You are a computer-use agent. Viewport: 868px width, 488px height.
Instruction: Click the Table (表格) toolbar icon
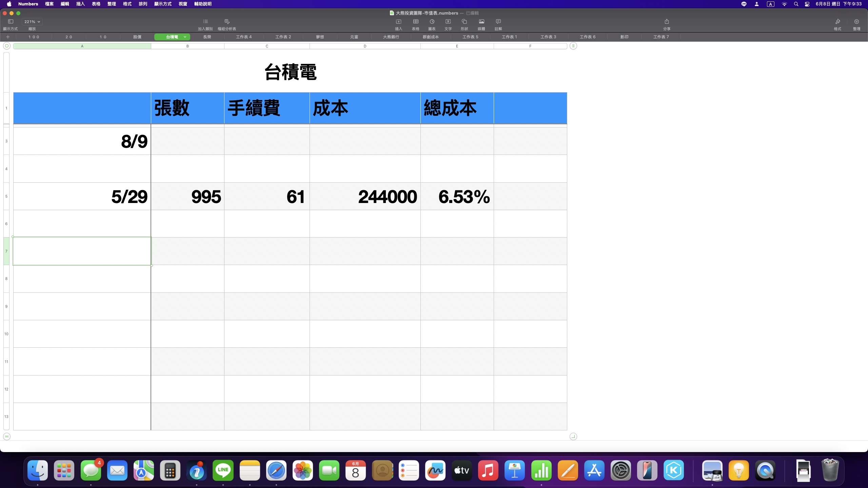416,21
